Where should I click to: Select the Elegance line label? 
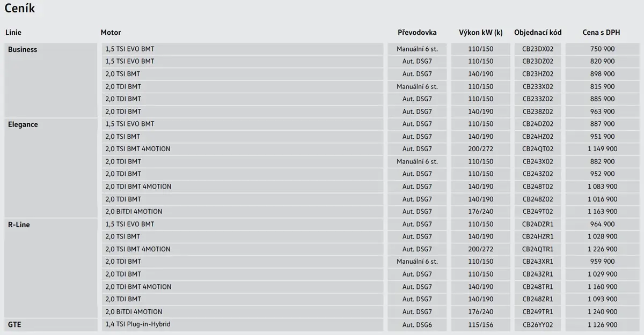pos(23,124)
